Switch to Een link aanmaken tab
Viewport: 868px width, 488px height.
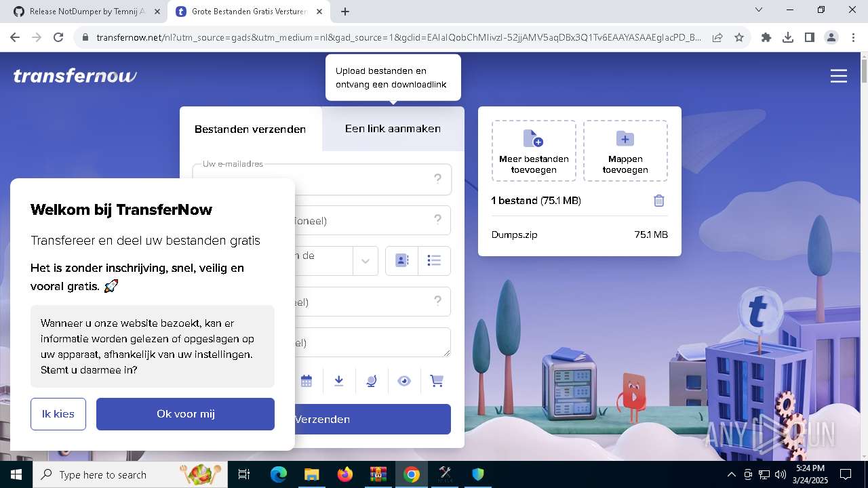click(x=393, y=129)
